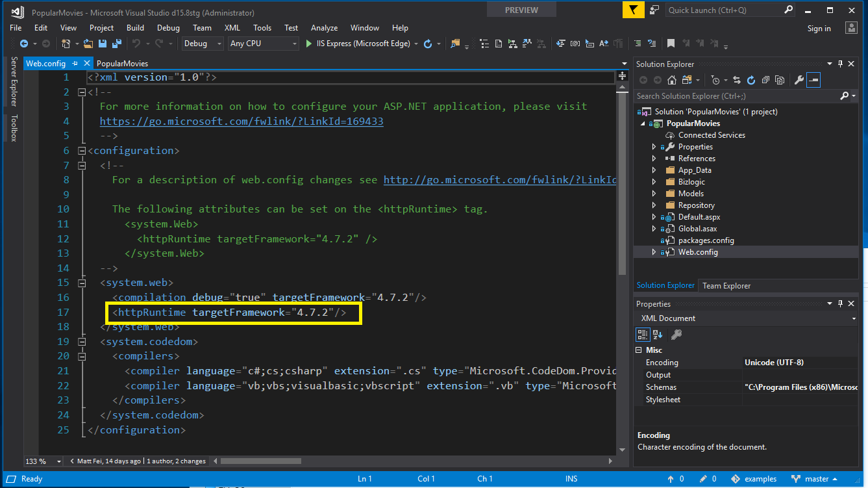Click the pending changes pencil in status bar
Screen dimensions: 868x488
(704, 479)
